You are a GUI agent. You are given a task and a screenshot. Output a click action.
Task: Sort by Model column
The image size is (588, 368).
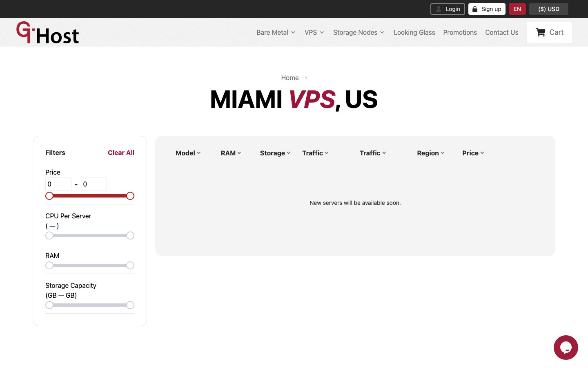(x=188, y=153)
